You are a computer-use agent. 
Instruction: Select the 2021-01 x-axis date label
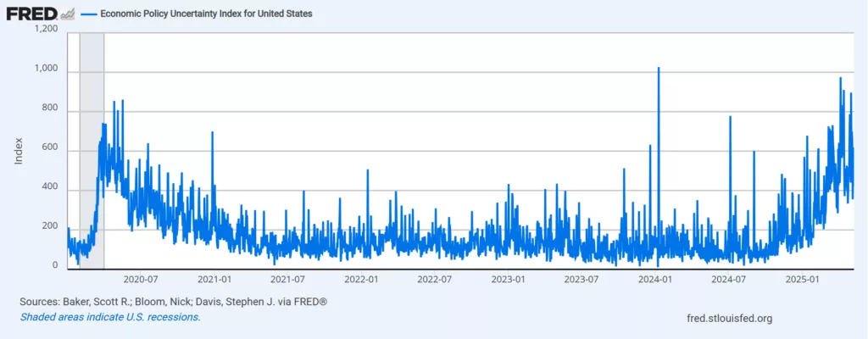pyautogui.click(x=214, y=278)
